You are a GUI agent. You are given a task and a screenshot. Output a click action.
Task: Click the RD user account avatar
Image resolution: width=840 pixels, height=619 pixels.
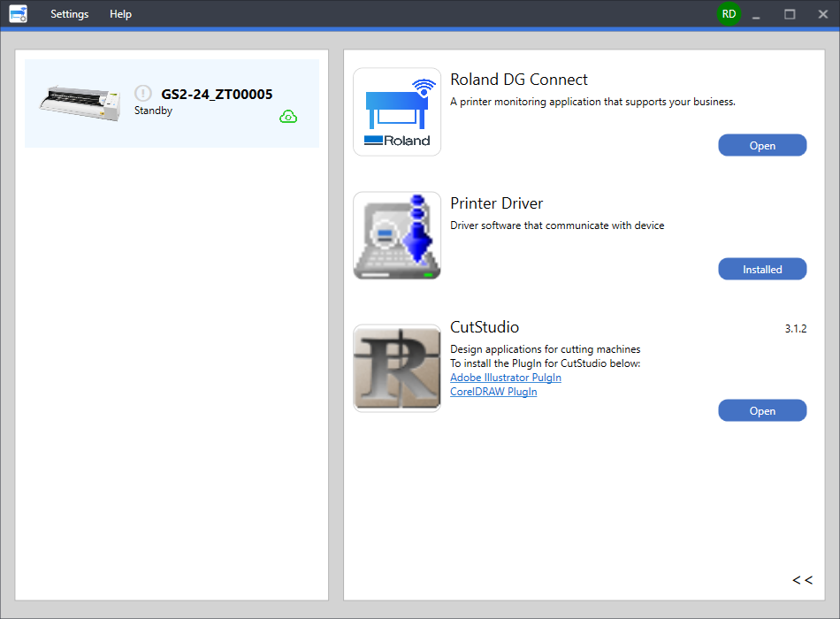(x=729, y=14)
